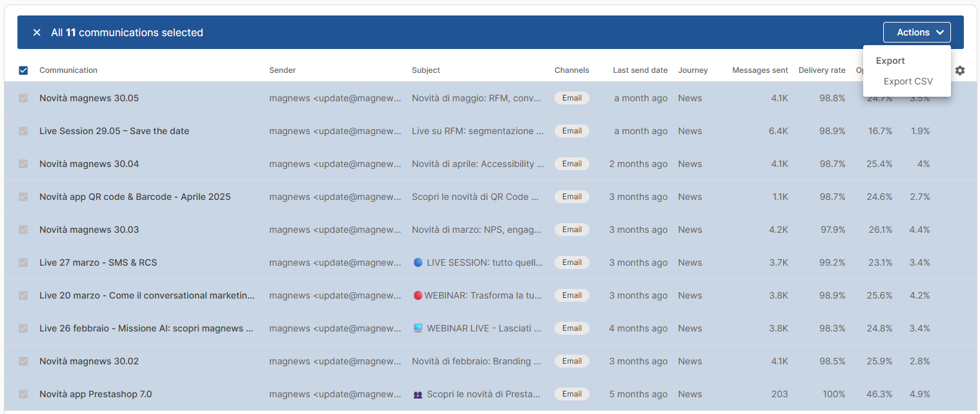Image resolution: width=980 pixels, height=414 pixels.
Task: Click Email badge in Live Session 29.05 row
Action: [x=572, y=131]
